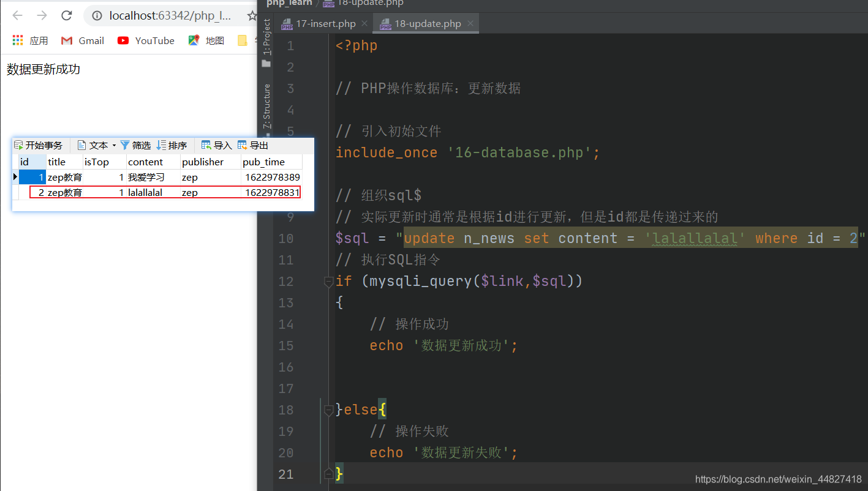Viewport: 868px width, 491px height.
Task: Click the '数据更新失败' string on line 20
Action: pos(461,452)
